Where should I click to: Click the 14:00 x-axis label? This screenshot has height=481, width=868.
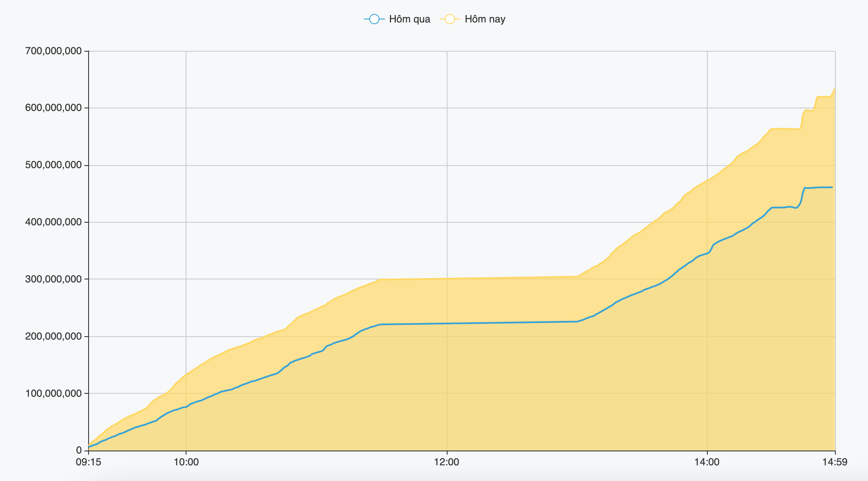click(707, 462)
